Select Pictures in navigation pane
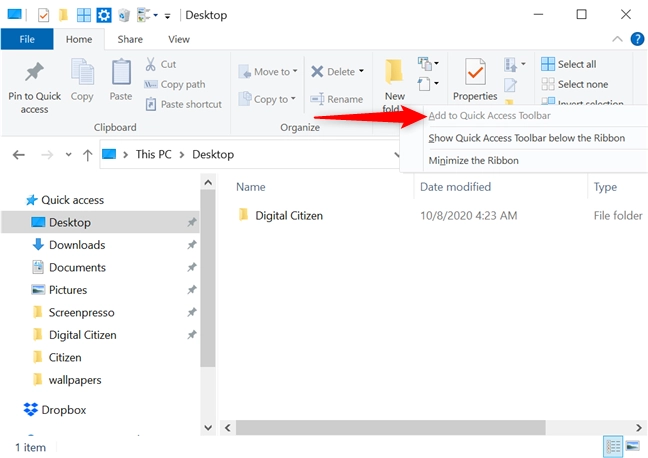The image size is (648, 458). click(68, 290)
